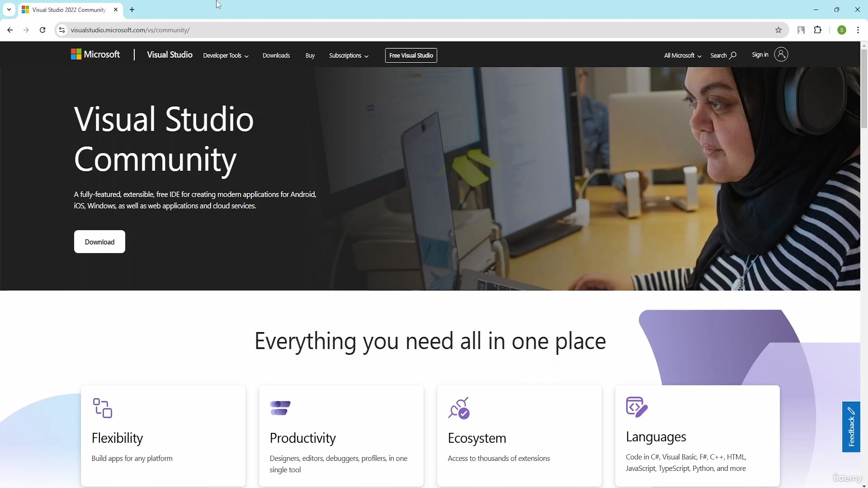The image size is (868, 488).
Task: Minimize the Chrome window
Action: 816,9
